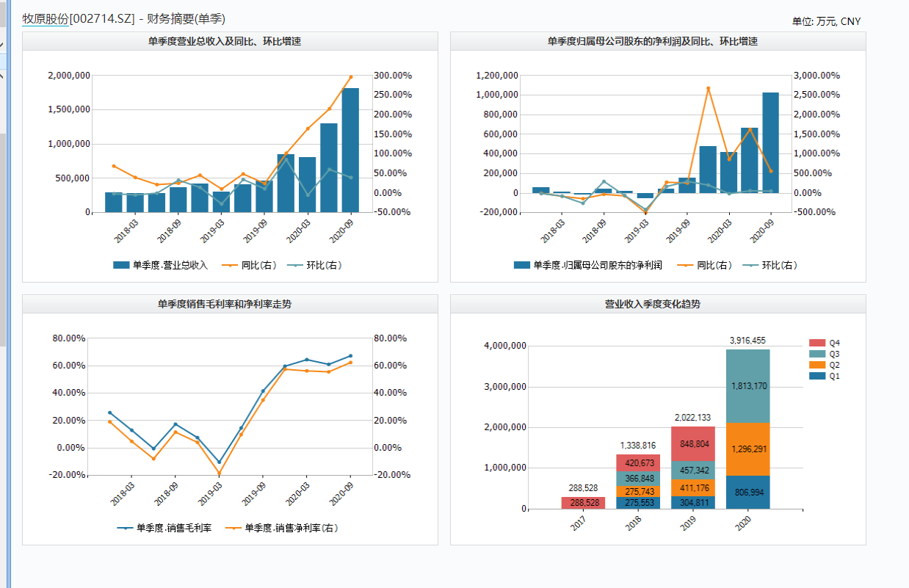Select the 420,673 Q4 2018 bar segment
Screen dimensions: 909x588
[x=637, y=463]
